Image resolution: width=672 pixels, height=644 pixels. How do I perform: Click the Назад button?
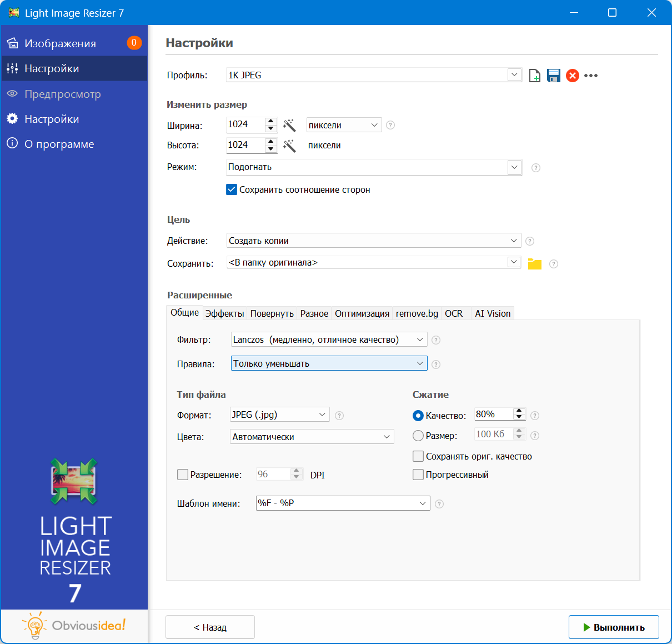coord(210,627)
